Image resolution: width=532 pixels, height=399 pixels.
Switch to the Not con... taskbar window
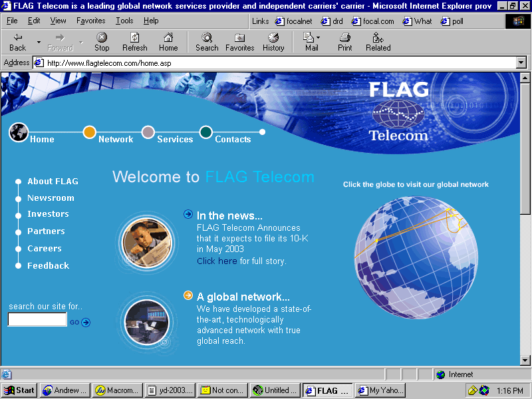click(x=223, y=390)
